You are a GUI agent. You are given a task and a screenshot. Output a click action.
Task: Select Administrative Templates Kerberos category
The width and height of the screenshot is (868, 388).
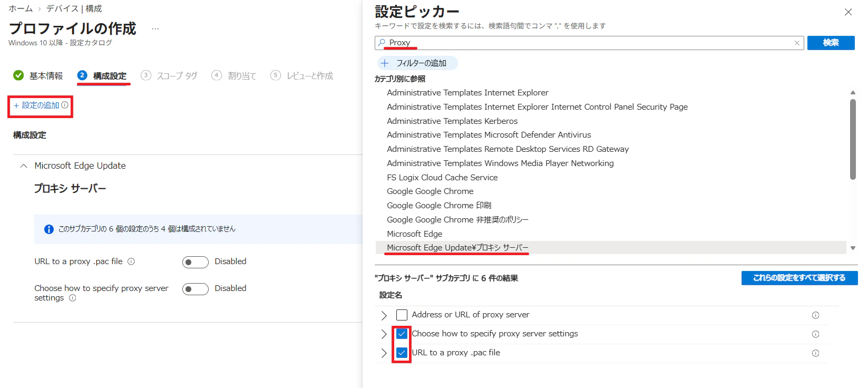click(x=452, y=121)
